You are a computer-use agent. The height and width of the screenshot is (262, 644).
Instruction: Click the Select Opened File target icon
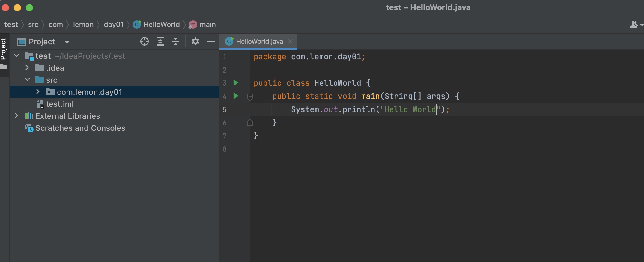click(x=144, y=41)
